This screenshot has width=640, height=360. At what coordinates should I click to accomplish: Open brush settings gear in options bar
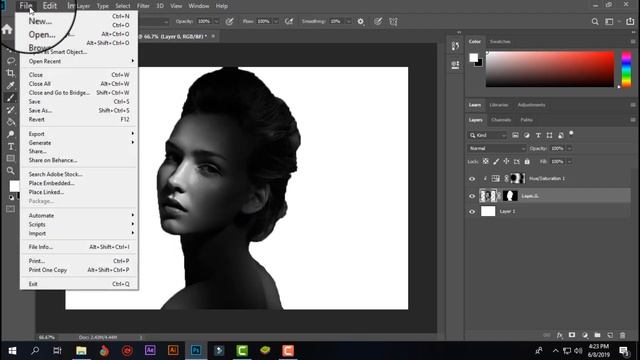(x=361, y=22)
